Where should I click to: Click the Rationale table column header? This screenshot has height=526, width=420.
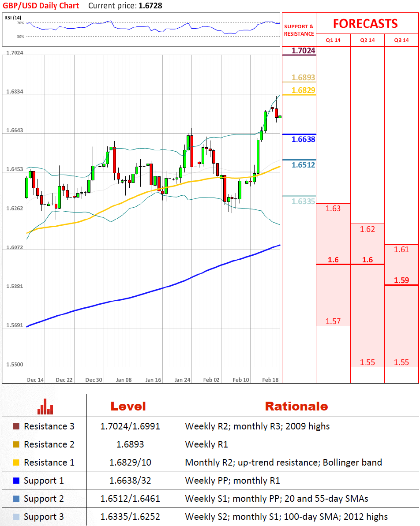click(296, 406)
